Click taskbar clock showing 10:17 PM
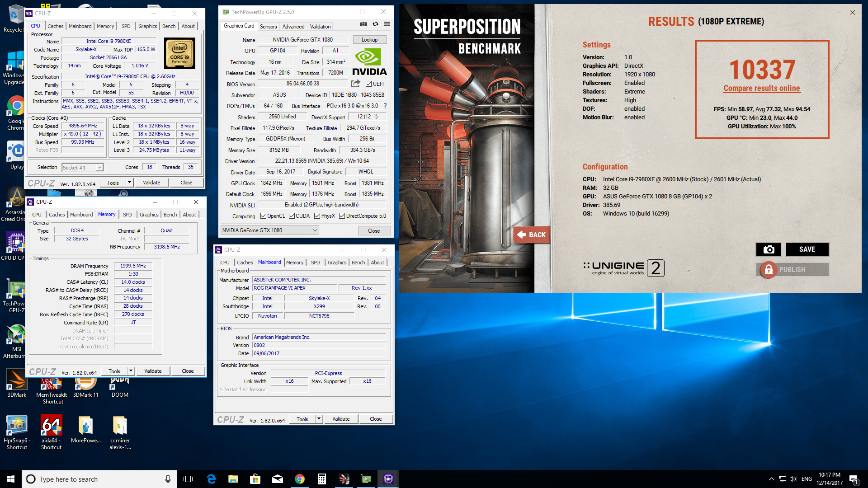The image size is (868, 488). click(830, 479)
